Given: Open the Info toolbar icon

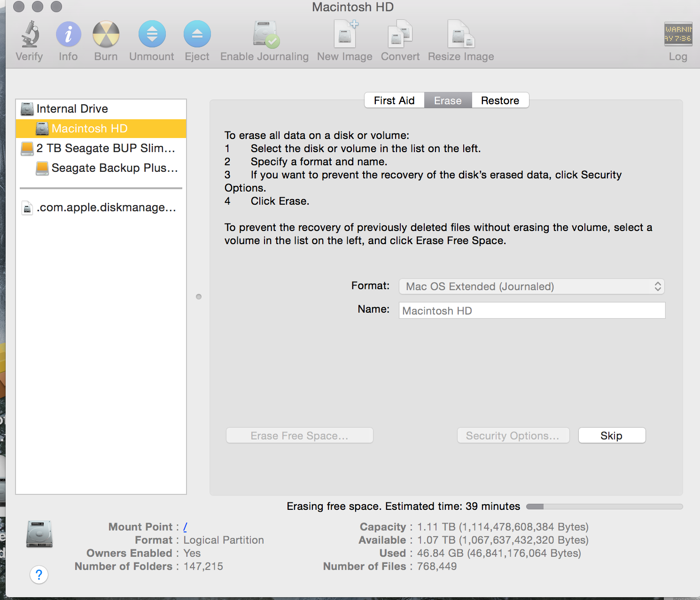Looking at the screenshot, I should [69, 34].
